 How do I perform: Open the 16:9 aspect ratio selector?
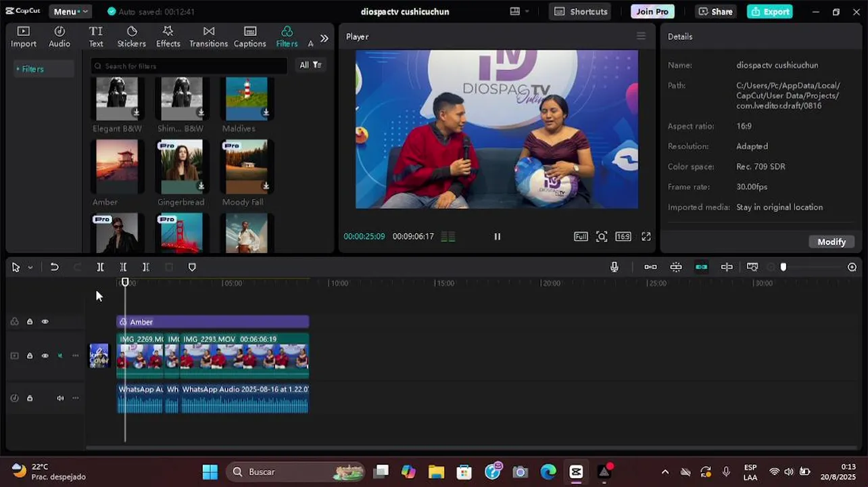pos(623,237)
